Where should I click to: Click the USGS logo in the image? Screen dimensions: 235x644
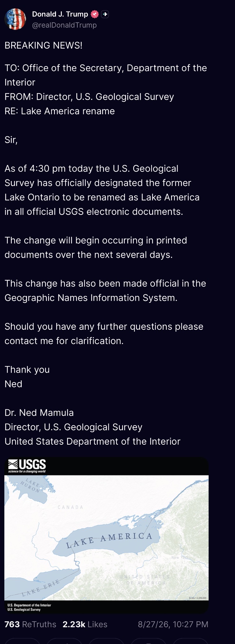coord(27,466)
